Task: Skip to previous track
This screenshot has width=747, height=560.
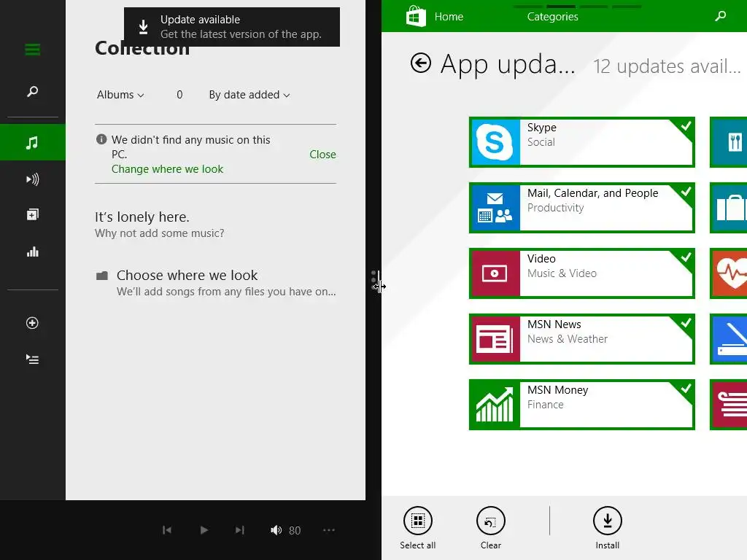Action: tap(167, 530)
